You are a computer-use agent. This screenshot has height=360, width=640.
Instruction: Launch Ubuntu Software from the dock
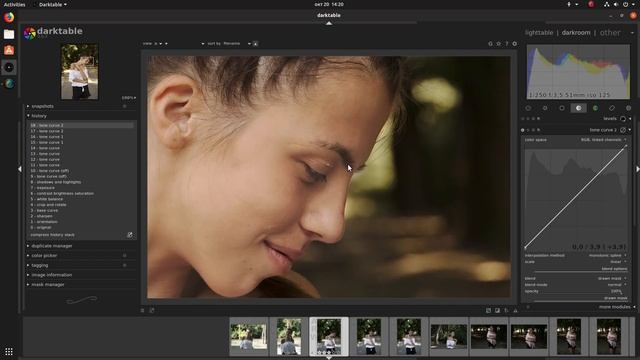9,50
